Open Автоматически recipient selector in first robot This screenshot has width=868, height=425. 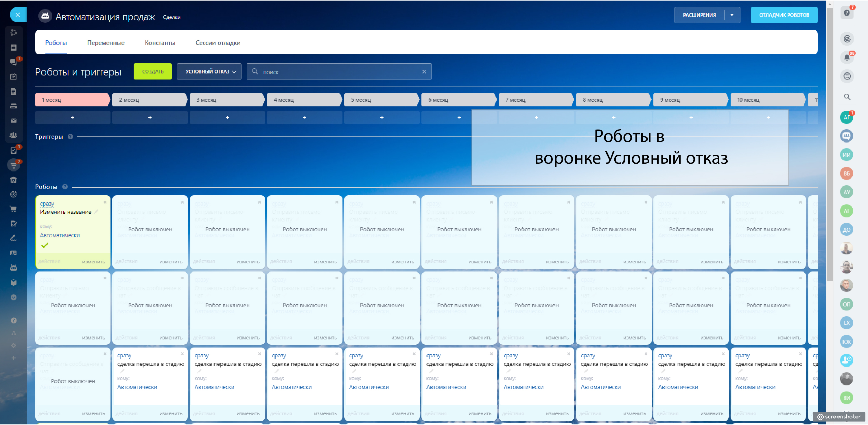pos(60,235)
